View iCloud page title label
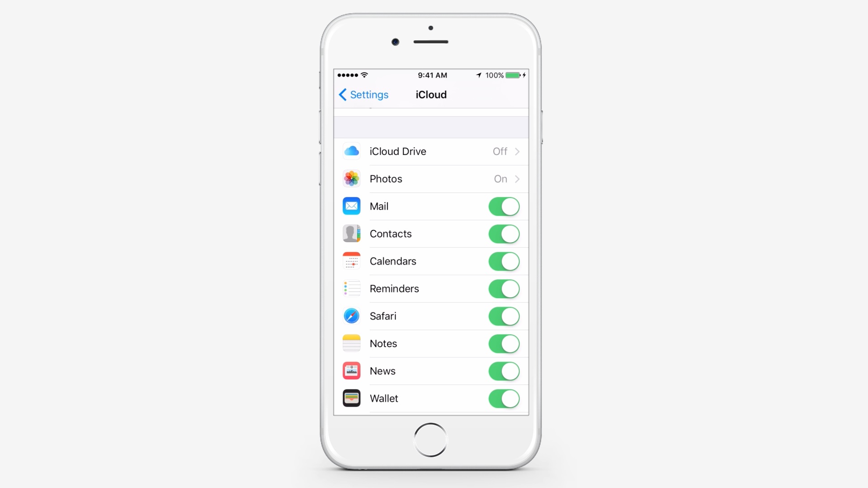The width and height of the screenshot is (868, 488). 431,95
